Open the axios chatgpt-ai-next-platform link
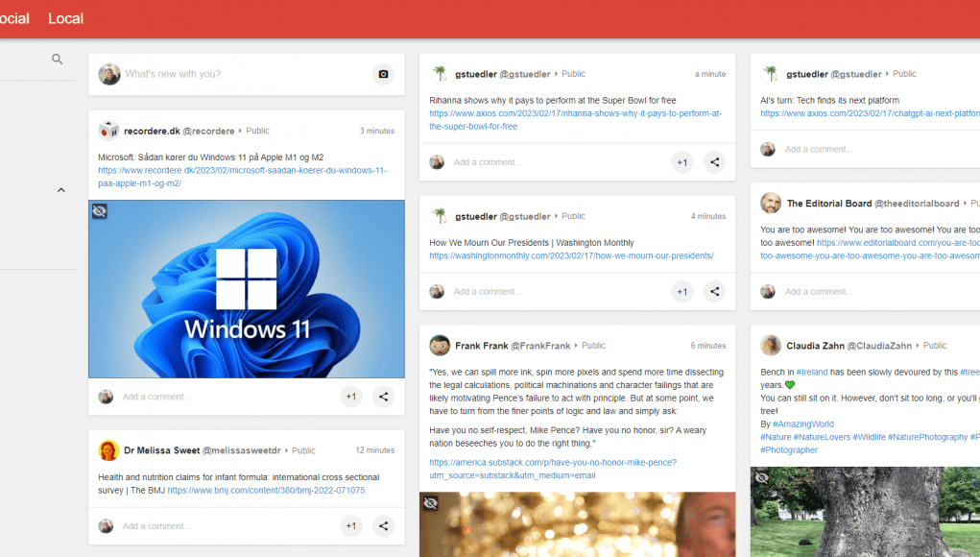 coord(870,113)
